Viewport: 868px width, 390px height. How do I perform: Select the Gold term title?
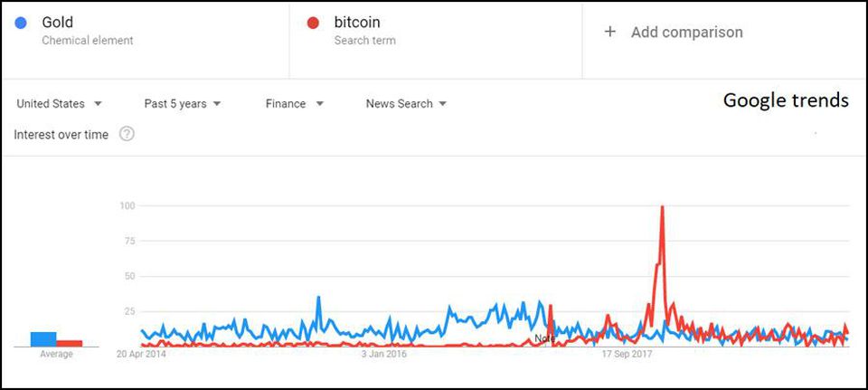tap(57, 23)
